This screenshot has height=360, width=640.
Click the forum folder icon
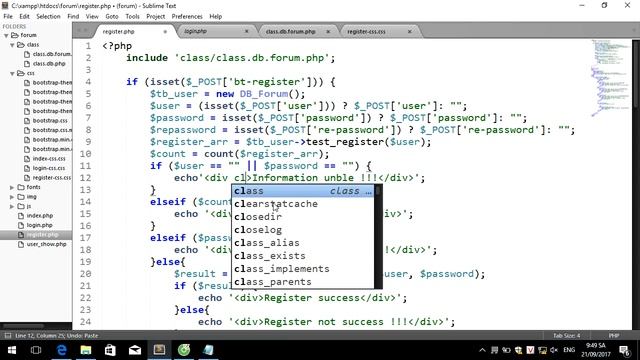coord(15,36)
